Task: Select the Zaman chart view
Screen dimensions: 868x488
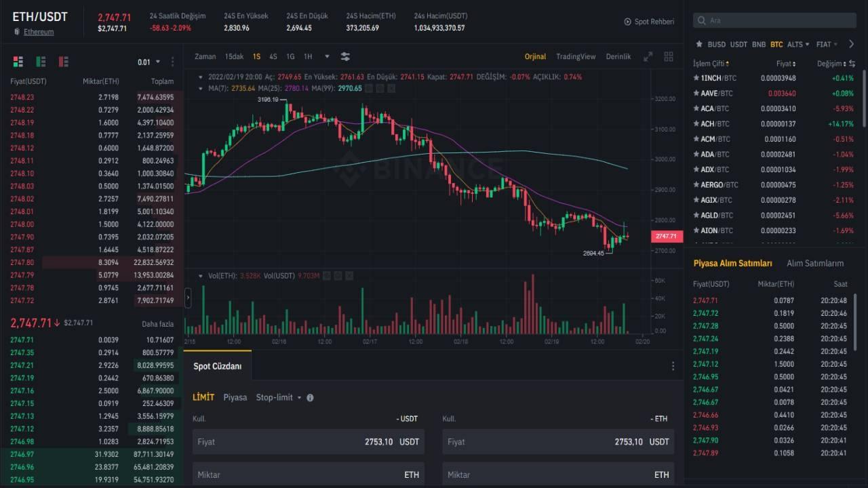Action: click(205, 56)
